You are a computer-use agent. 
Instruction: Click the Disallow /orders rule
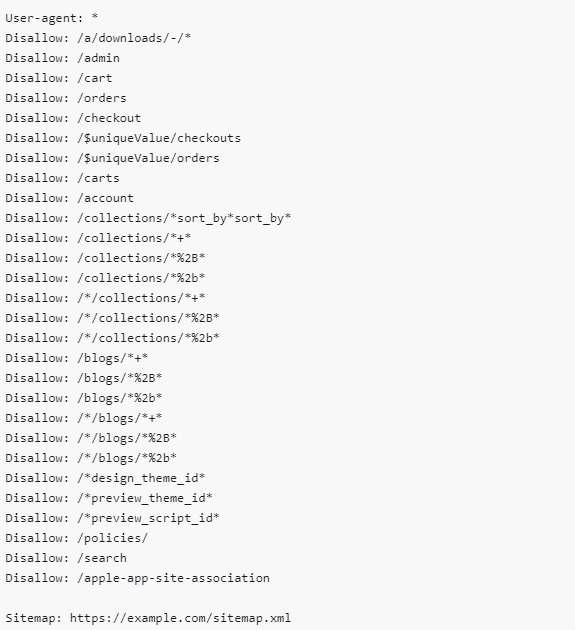click(66, 98)
